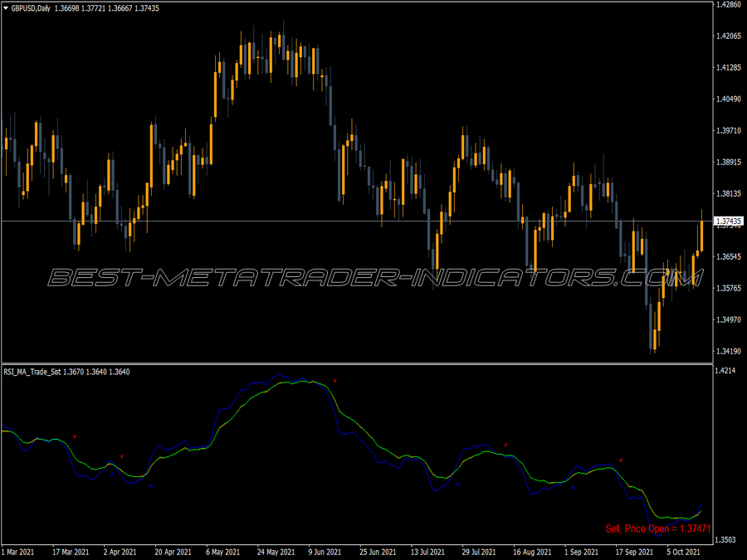Click the 1.38915 price axis label

tap(729, 163)
